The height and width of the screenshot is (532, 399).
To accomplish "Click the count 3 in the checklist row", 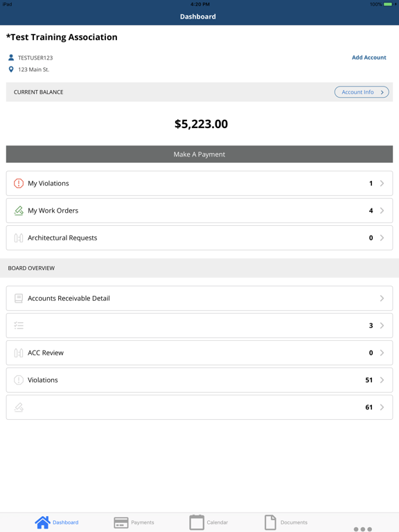I will 371,326.
